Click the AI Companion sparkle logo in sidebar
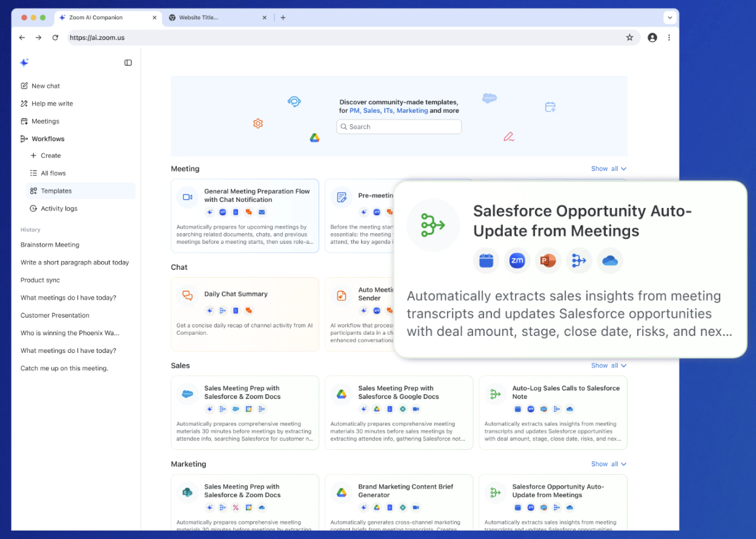 click(24, 62)
